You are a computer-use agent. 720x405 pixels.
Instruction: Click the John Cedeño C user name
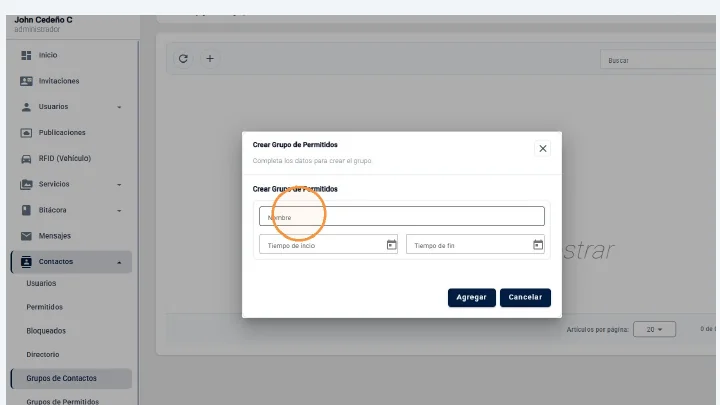43,20
